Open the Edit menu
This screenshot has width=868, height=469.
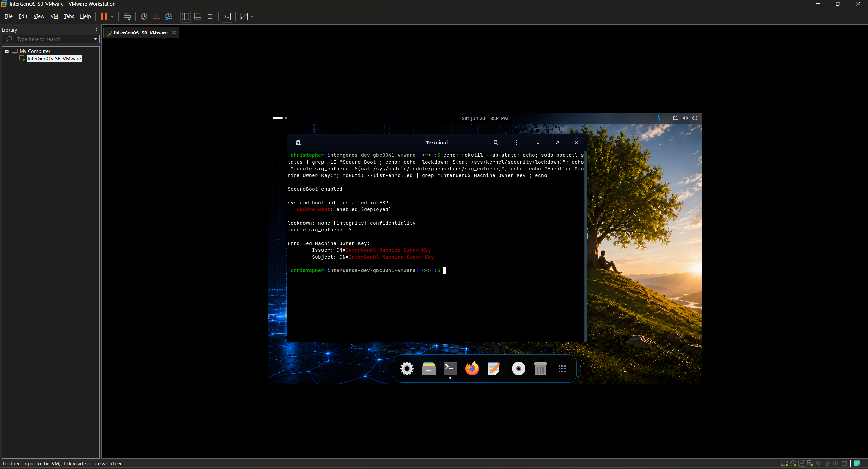(23, 16)
